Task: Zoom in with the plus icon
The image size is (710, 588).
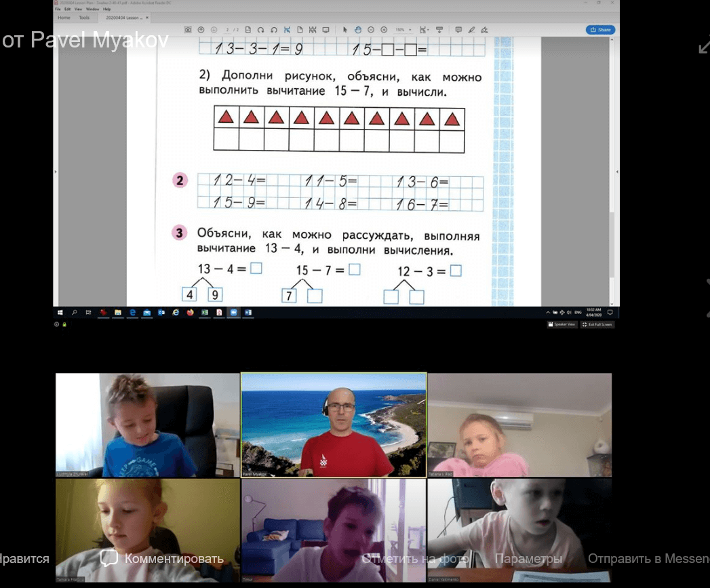Action: (384, 30)
